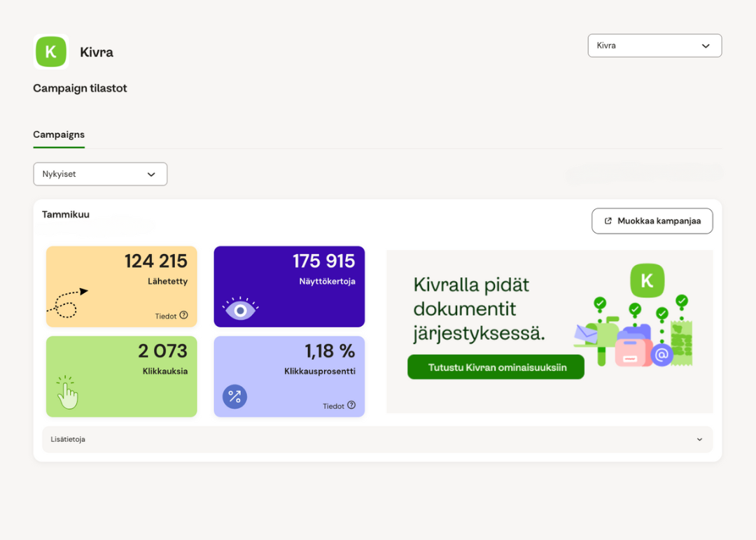The height and width of the screenshot is (540, 756).
Task: Click the Kivra K logo in the banner
Action: click(x=647, y=280)
